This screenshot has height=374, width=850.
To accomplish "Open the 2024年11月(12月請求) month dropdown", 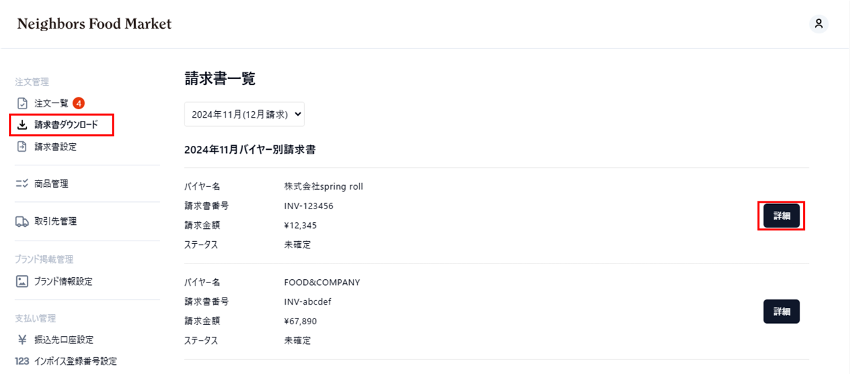I will tap(244, 114).
